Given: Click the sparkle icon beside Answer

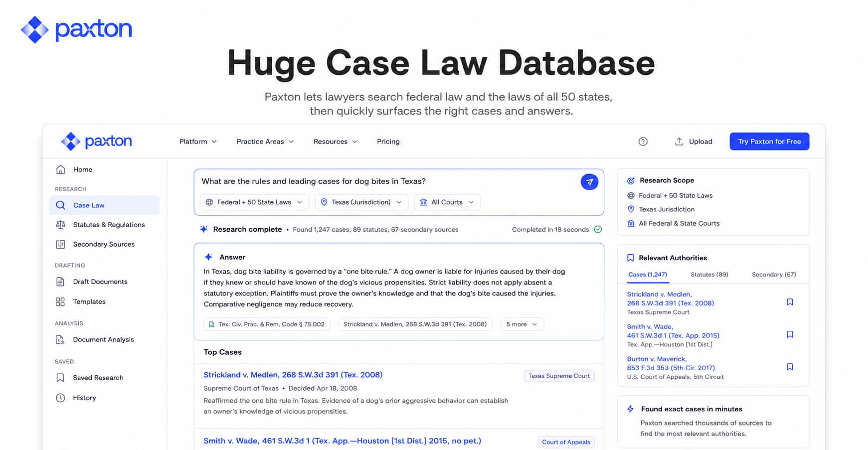Looking at the screenshot, I should tap(208, 257).
